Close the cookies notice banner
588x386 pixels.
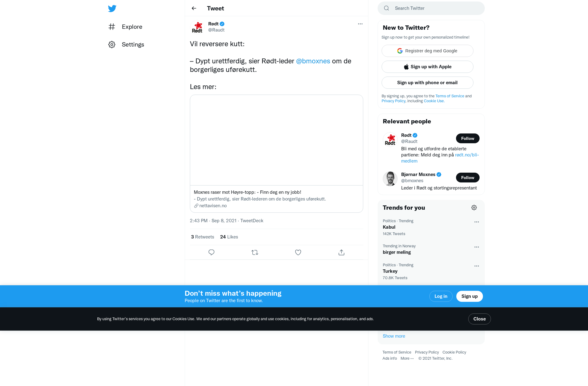tap(480, 319)
